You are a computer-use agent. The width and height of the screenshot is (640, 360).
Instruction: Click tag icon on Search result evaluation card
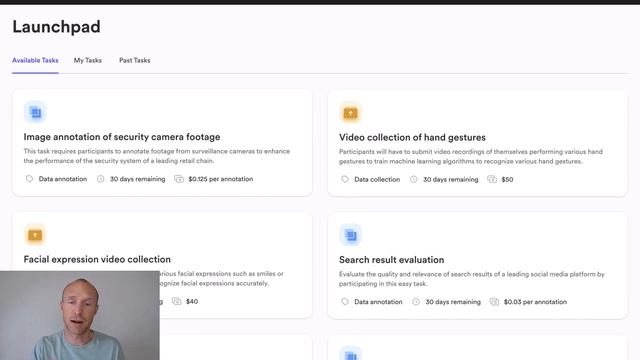[345, 302]
